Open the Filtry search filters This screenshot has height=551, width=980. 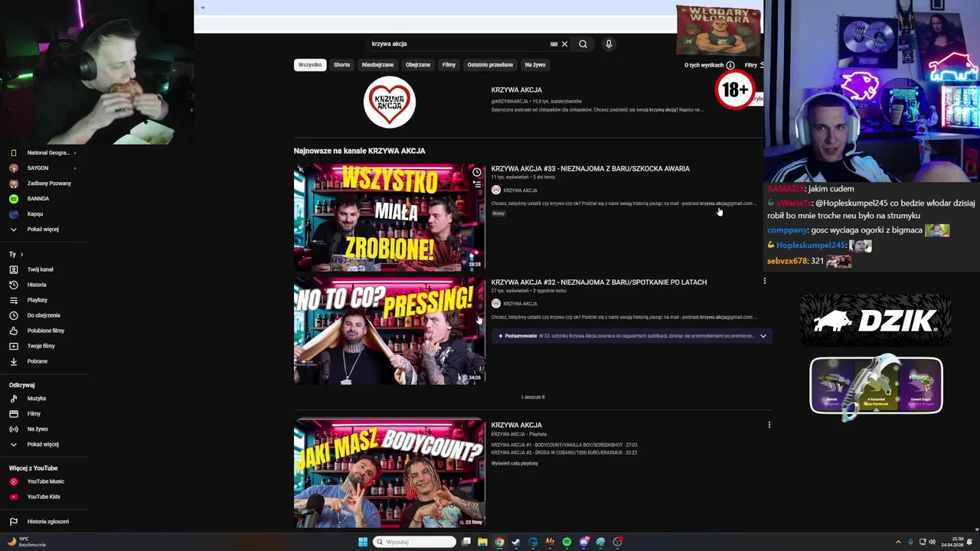pos(753,65)
